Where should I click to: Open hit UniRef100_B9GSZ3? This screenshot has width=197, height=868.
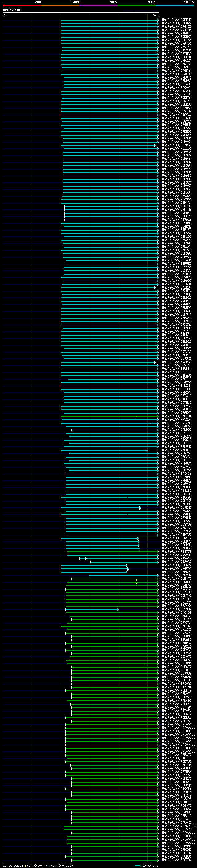[177, 26]
